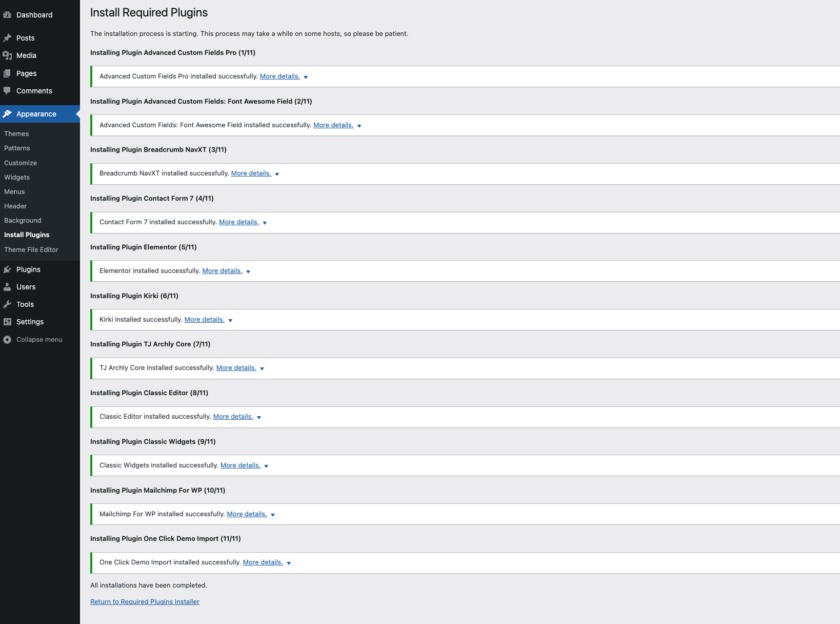Open Themes submenu item
This screenshot has width=840, height=624.
click(x=16, y=133)
